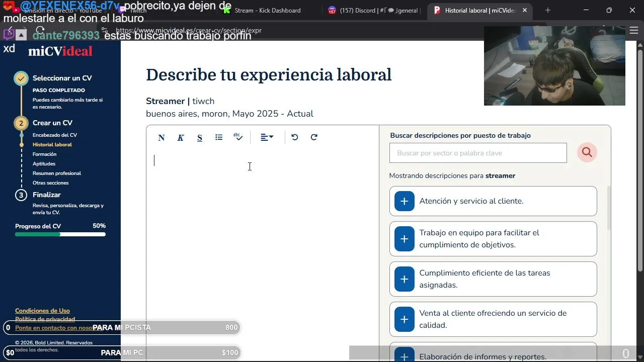Open 'Historial laboral' sidebar section
644x362 pixels.
click(x=52, y=145)
